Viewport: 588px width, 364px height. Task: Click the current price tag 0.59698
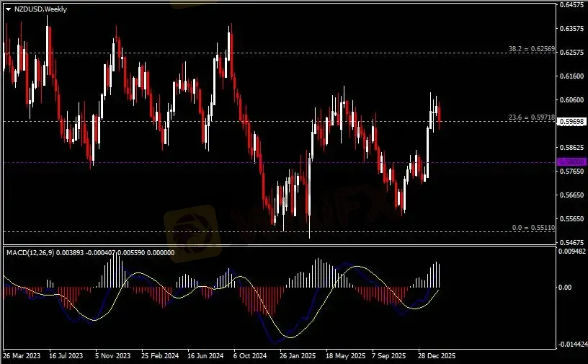572,123
